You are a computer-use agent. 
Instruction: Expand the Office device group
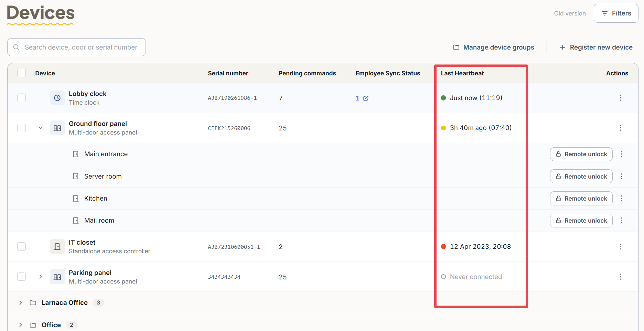tap(21, 325)
